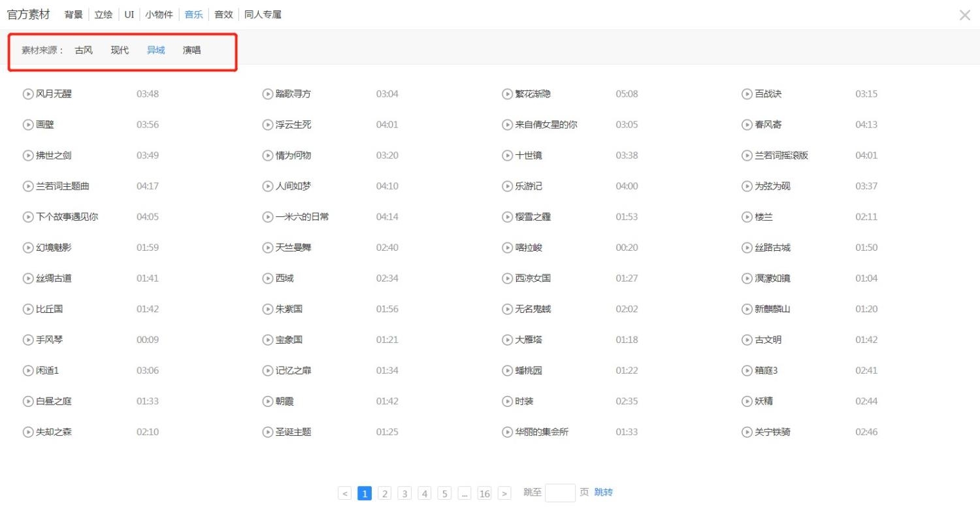Play the 关宁铁骑 track
980x520 pixels.
click(747, 432)
